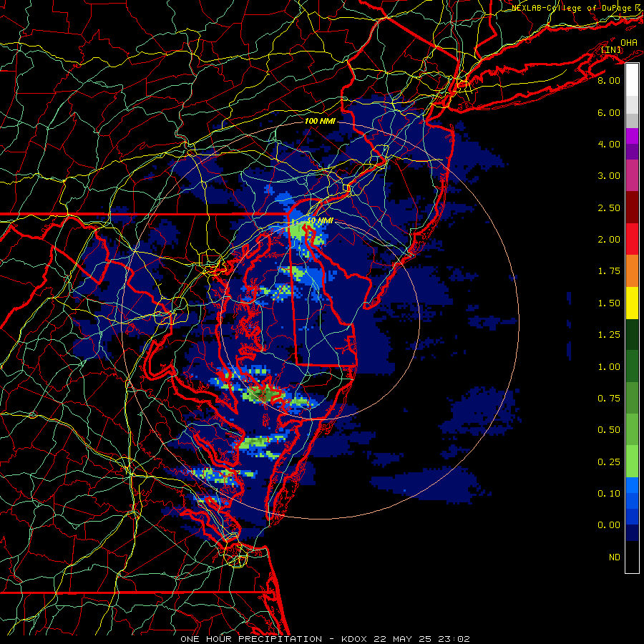Click the "1.25" legend value
The height and width of the screenshot is (644, 644).
[609, 335]
